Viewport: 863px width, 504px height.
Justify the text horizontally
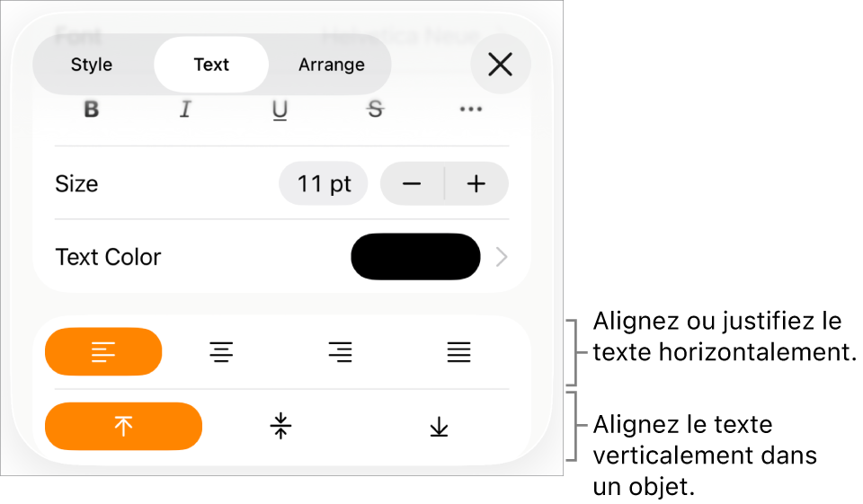[458, 351]
